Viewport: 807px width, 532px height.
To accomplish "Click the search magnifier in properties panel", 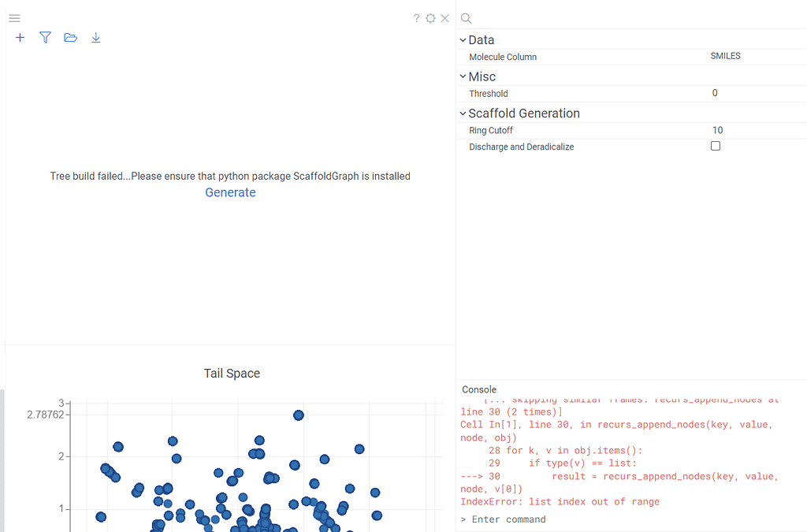I will [466, 19].
